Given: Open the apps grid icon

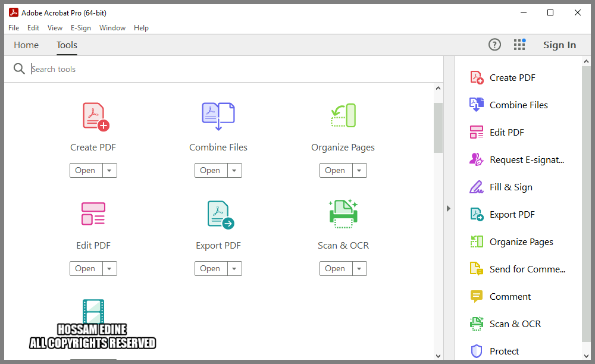Looking at the screenshot, I should (x=519, y=45).
